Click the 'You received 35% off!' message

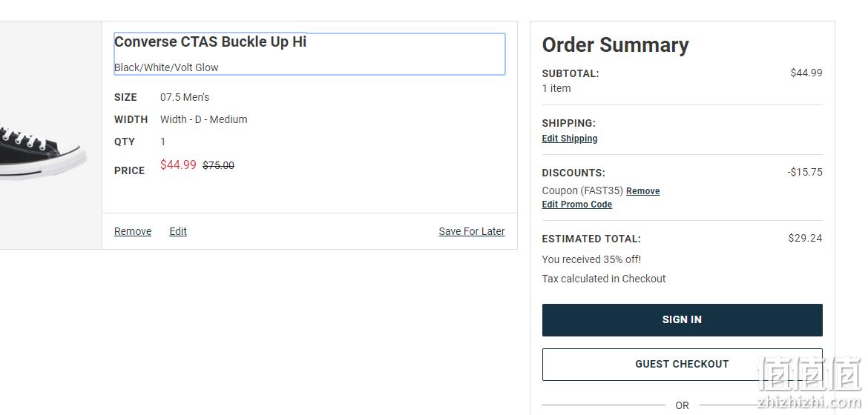[x=591, y=259]
